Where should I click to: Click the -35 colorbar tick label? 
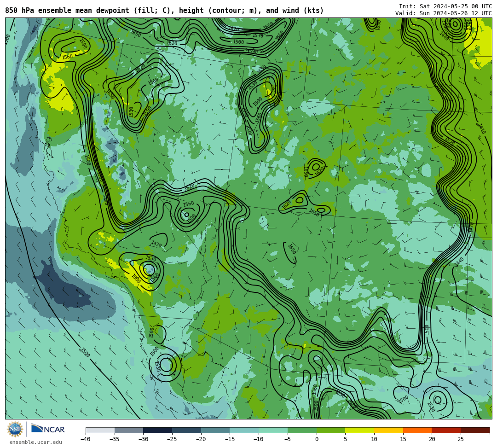114,439
